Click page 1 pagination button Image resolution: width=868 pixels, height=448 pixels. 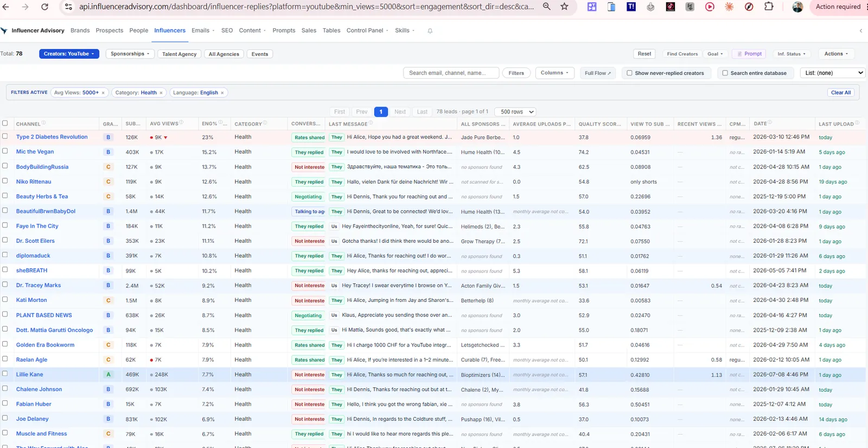tap(381, 112)
